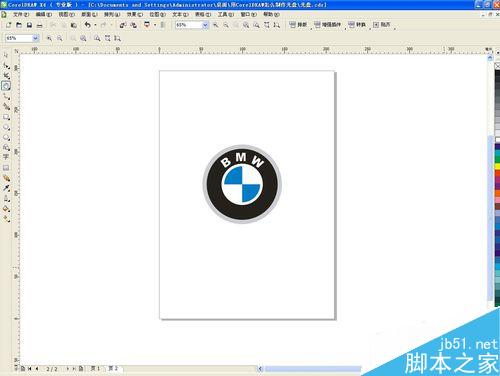Viewport: 500px width, 376px height.
Task: Open the 帮助 (Help) menu
Action: [271, 14]
